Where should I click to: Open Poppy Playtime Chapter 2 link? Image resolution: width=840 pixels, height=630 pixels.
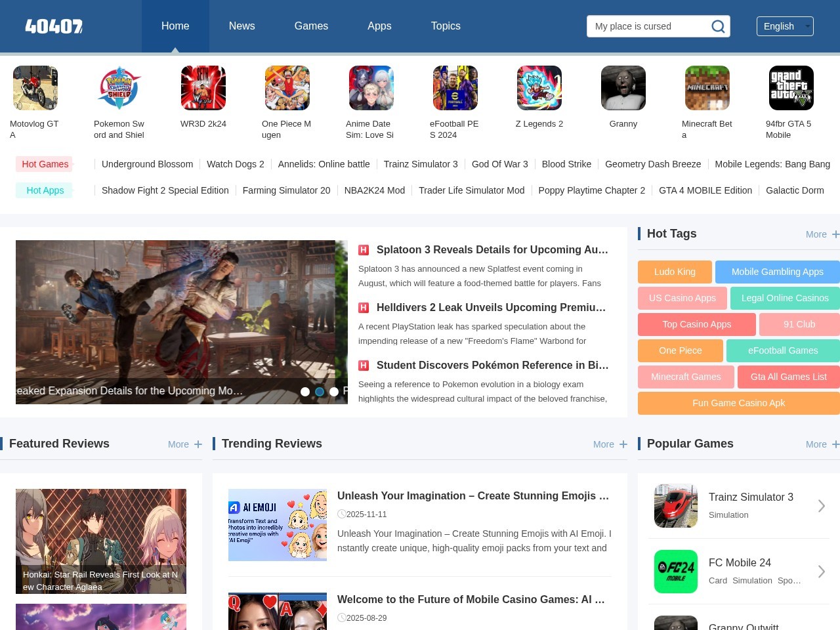[x=592, y=190]
